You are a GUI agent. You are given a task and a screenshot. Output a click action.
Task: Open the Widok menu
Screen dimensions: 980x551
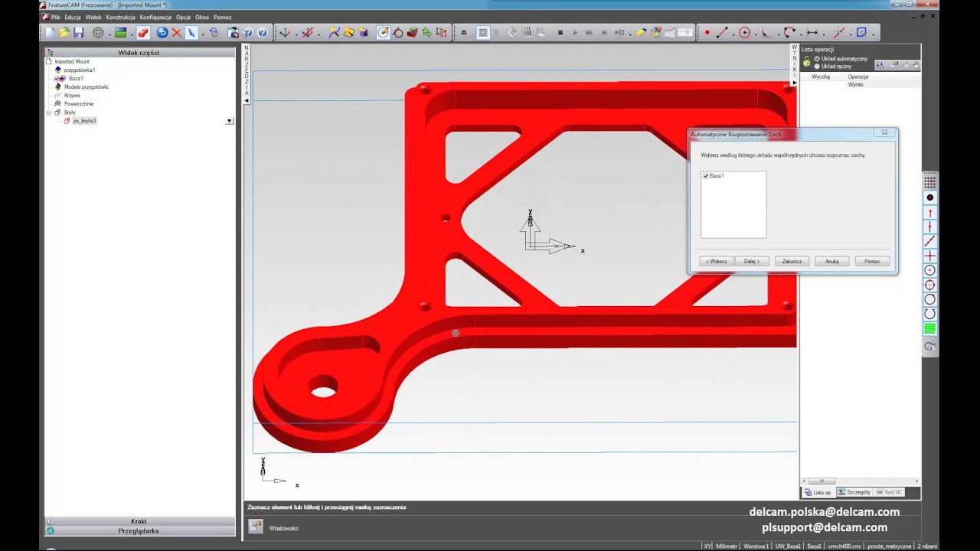click(93, 17)
